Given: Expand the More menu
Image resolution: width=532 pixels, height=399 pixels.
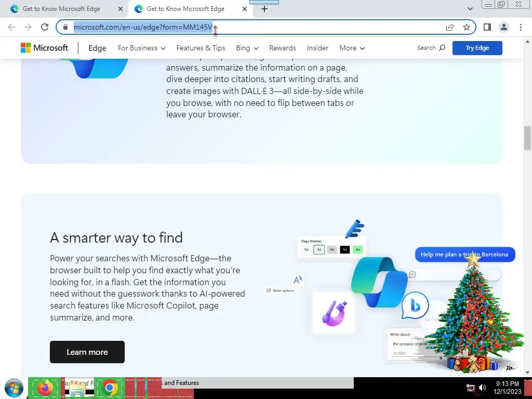Looking at the screenshot, I should (x=352, y=48).
